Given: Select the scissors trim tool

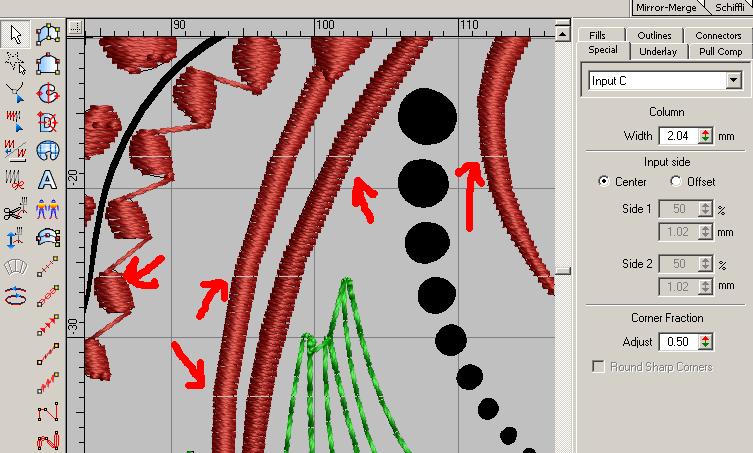Looking at the screenshot, I should [x=16, y=209].
